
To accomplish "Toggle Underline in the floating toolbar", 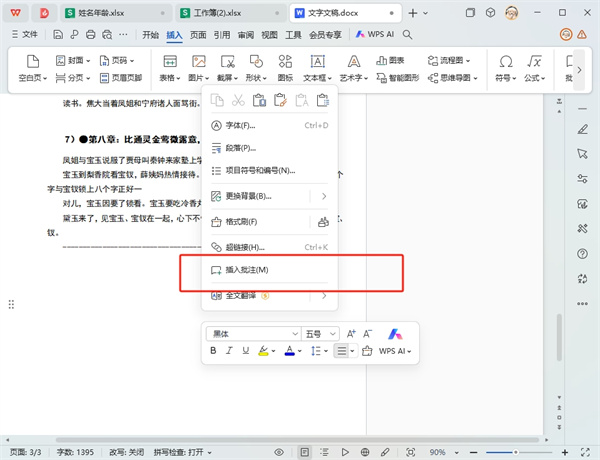I will tap(246, 351).
